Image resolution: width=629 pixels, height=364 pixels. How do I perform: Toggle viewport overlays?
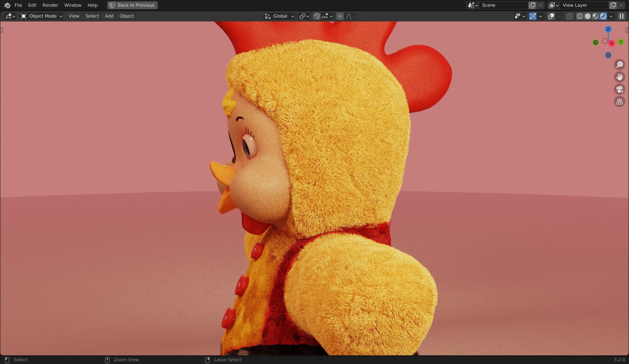551,16
